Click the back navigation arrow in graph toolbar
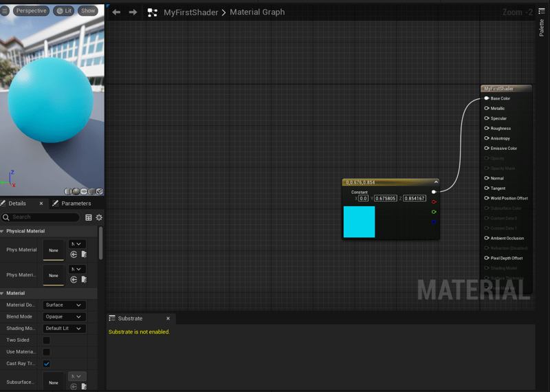The width and height of the screenshot is (550, 392). coord(116,12)
